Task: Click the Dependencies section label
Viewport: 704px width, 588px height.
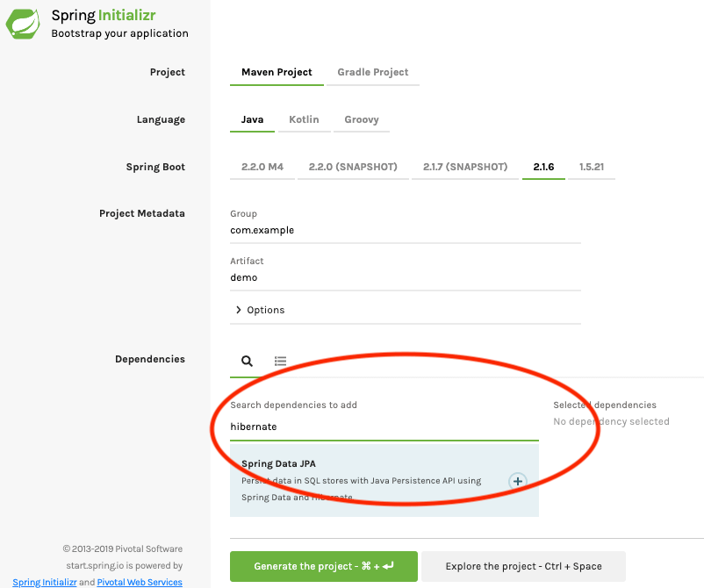Action: point(150,359)
